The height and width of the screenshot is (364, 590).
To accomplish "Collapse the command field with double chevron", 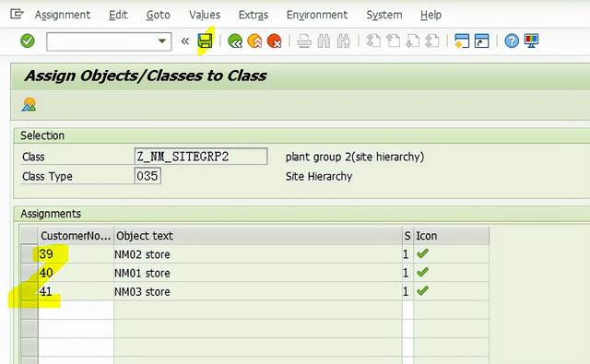I will (184, 41).
